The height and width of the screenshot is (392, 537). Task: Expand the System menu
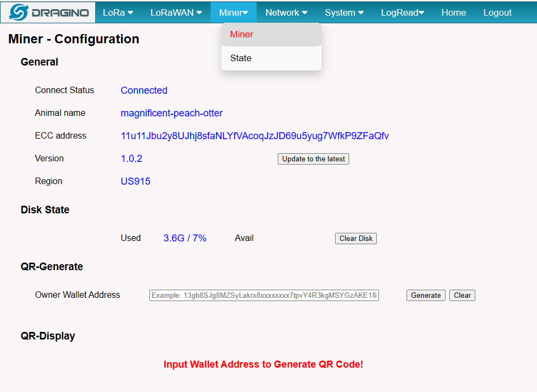click(x=344, y=12)
